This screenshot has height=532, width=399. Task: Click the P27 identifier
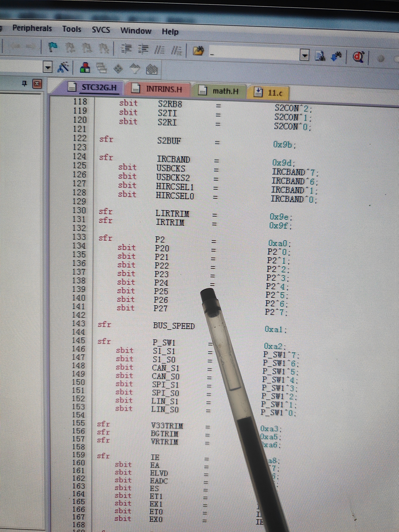point(161,308)
